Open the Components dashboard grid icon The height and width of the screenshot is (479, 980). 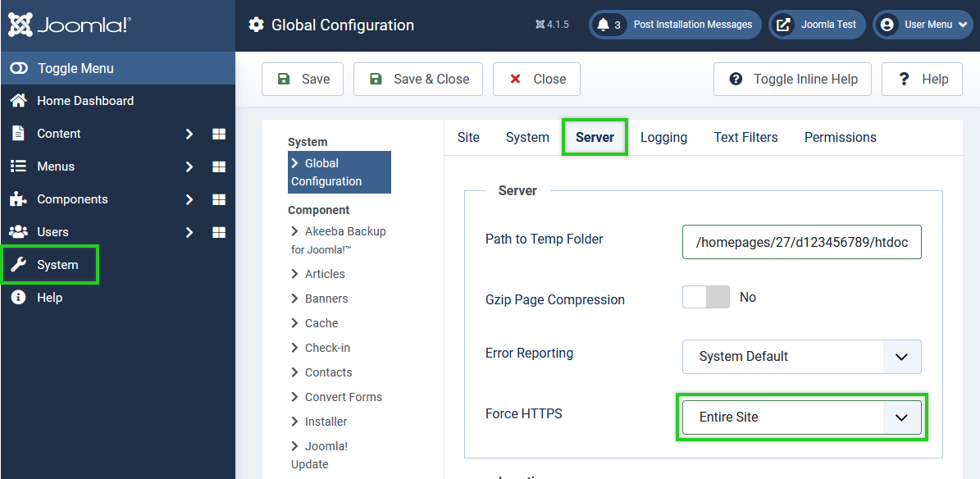[x=219, y=199]
